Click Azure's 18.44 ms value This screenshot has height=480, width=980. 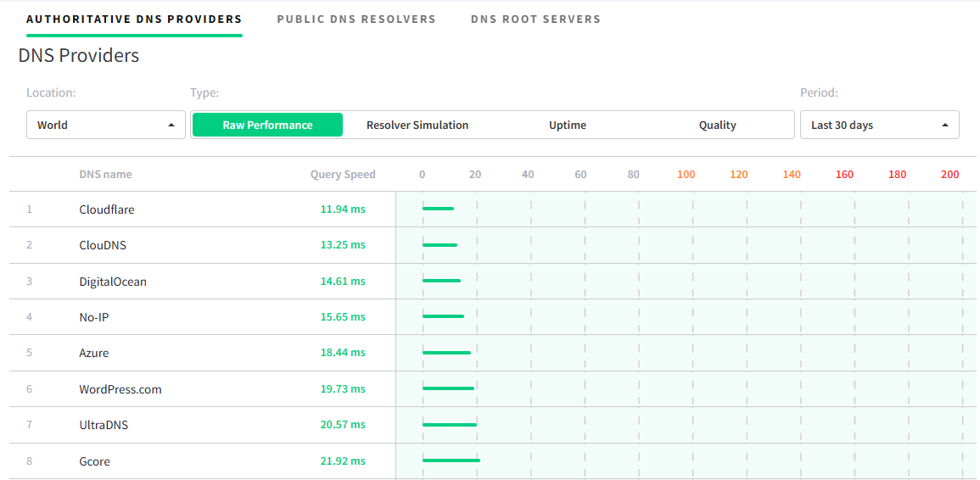point(343,353)
